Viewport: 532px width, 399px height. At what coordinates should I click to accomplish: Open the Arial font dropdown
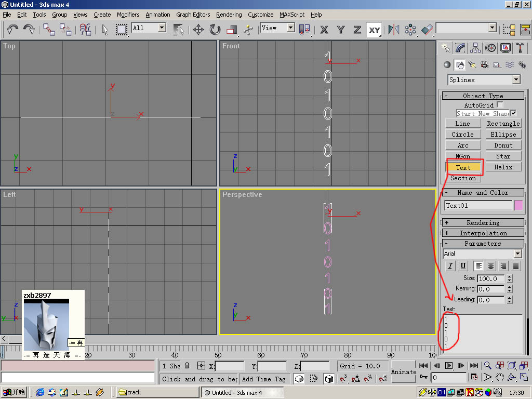pos(518,254)
